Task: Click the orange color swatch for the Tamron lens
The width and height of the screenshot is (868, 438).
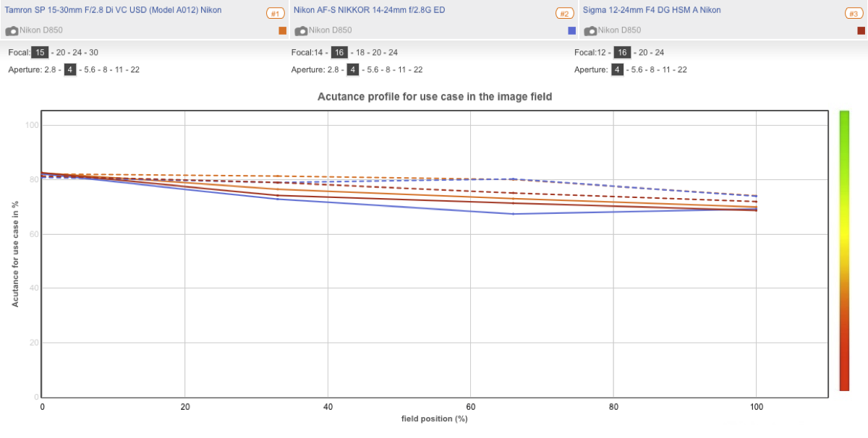Action: (x=283, y=30)
